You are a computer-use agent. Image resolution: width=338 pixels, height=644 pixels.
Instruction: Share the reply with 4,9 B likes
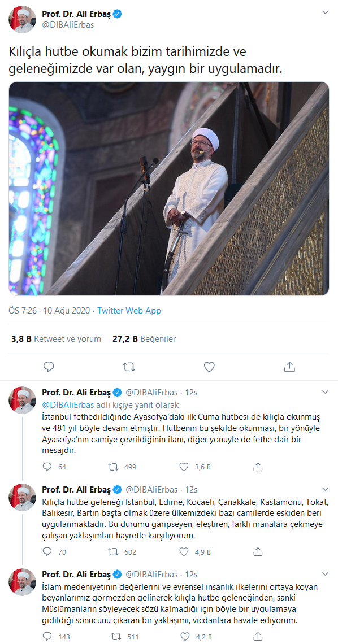[258, 552]
